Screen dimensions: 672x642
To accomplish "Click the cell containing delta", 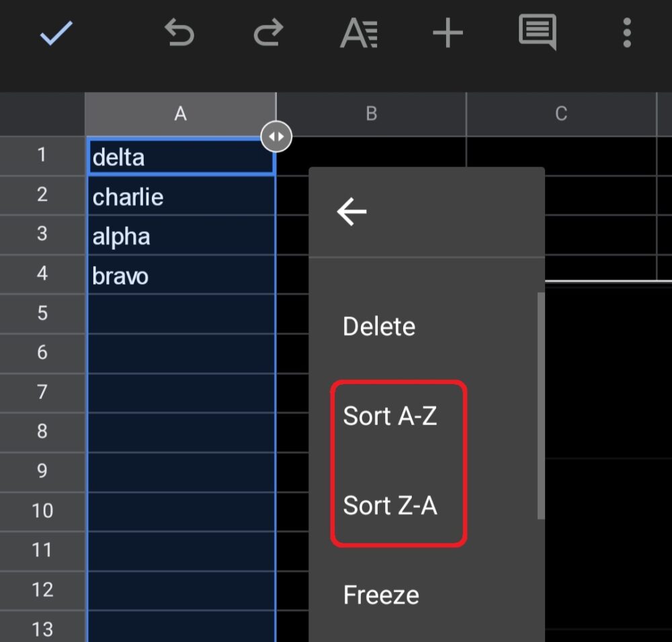I will [x=180, y=156].
